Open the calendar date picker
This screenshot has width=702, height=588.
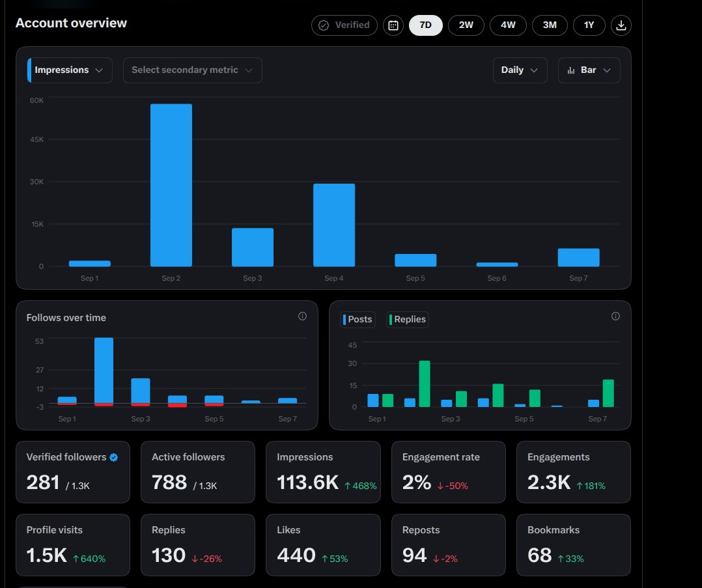click(x=393, y=25)
